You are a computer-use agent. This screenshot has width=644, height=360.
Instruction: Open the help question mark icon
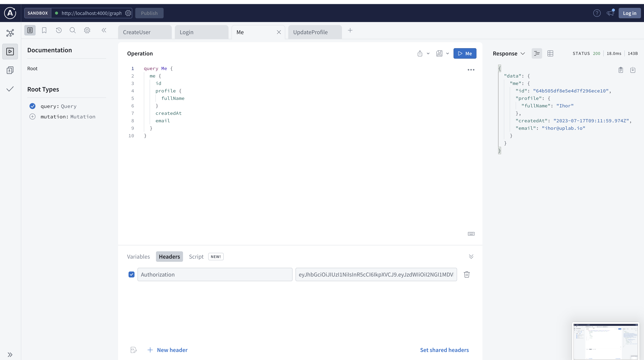click(597, 13)
